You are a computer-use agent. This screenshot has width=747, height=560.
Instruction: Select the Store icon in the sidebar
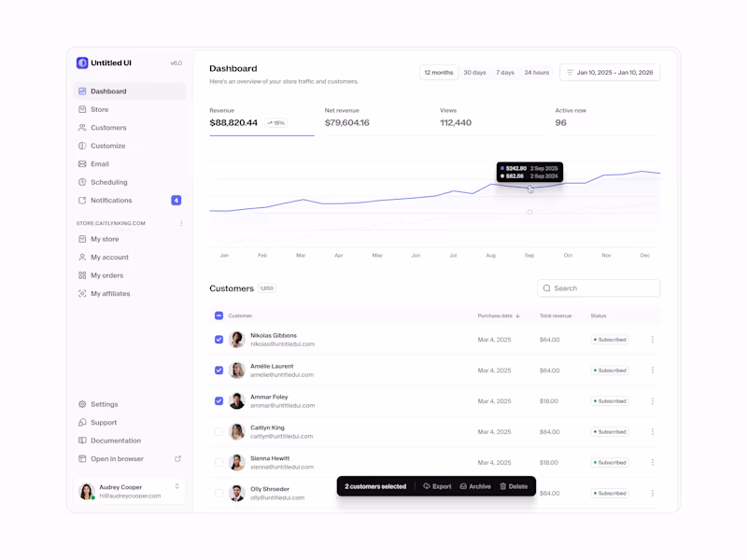(x=83, y=109)
